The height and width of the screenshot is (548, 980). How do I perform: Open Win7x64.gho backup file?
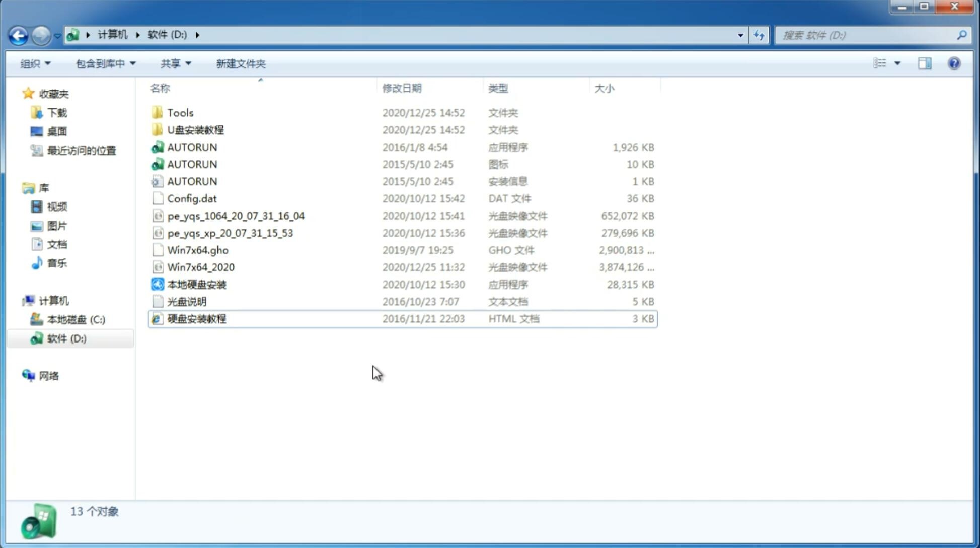click(198, 250)
